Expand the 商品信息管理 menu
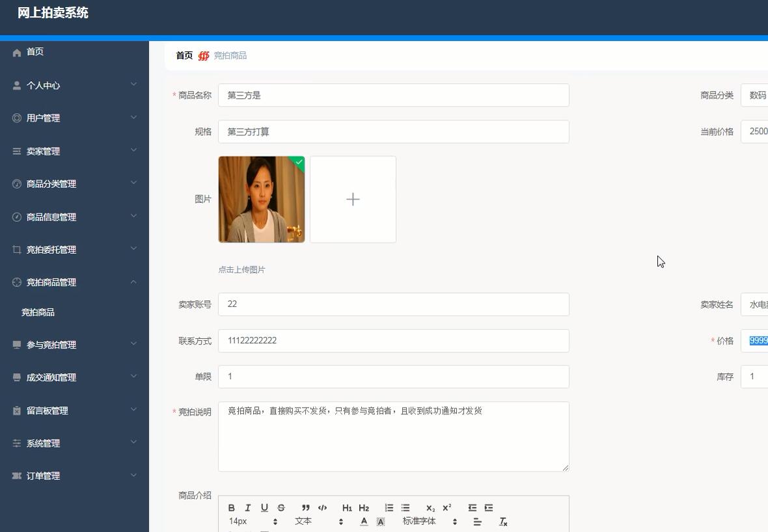This screenshot has width=768, height=532. point(74,217)
